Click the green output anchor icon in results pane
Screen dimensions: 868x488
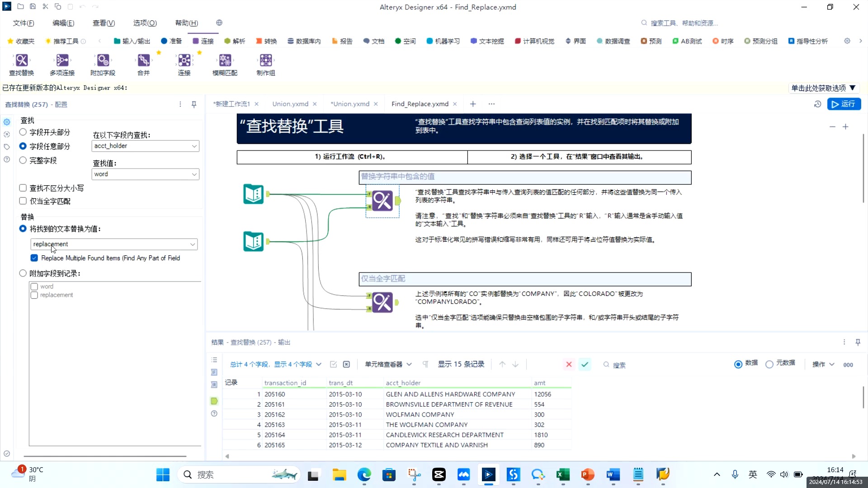[214, 401]
